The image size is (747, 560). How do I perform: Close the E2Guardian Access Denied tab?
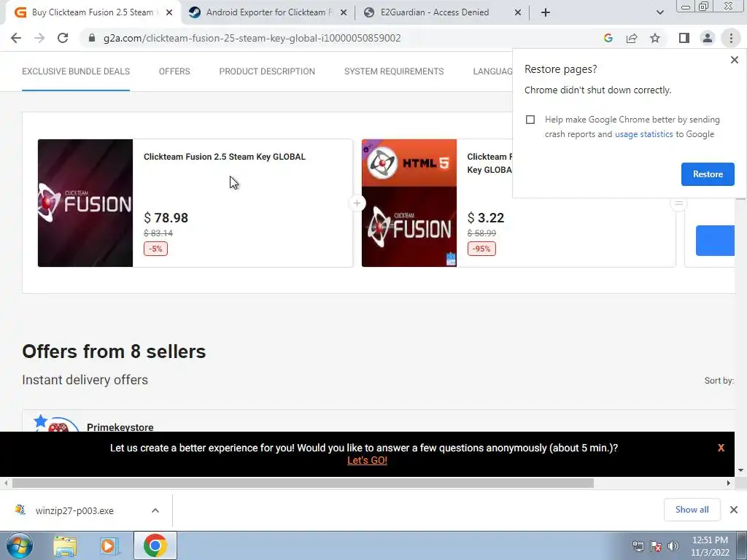[x=518, y=12]
